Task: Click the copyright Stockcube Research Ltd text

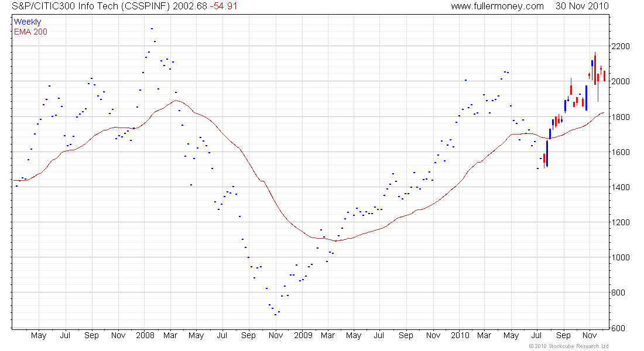Action: click(568, 346)
